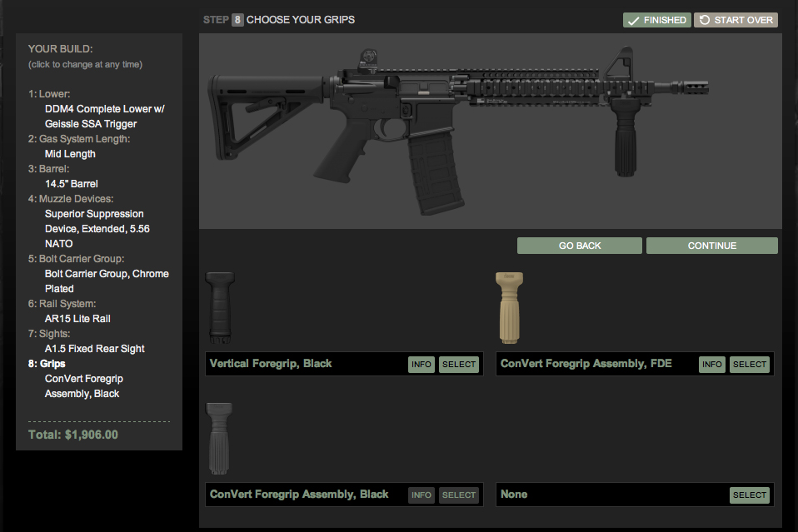Change Gas System Length: Mid Length

pos(70,153)
